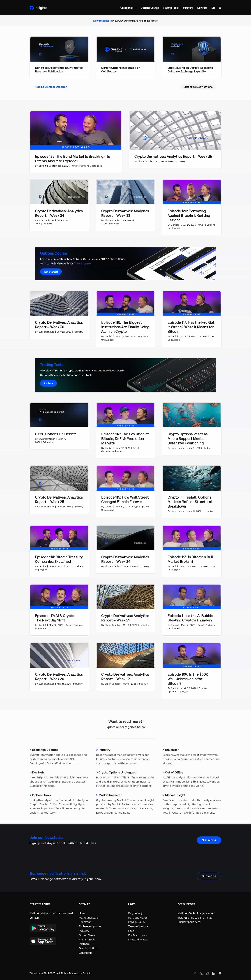Click Home in footer sitemap
This screenshot has width=251, height=980.
[82, 913]
